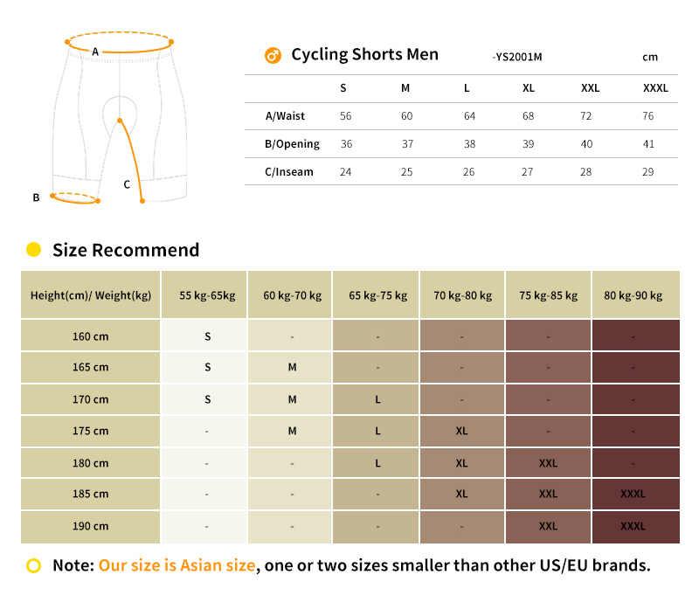Click the XXXL cell in 190 cm row
Viewport: 699px width, 616px height.
633,526
